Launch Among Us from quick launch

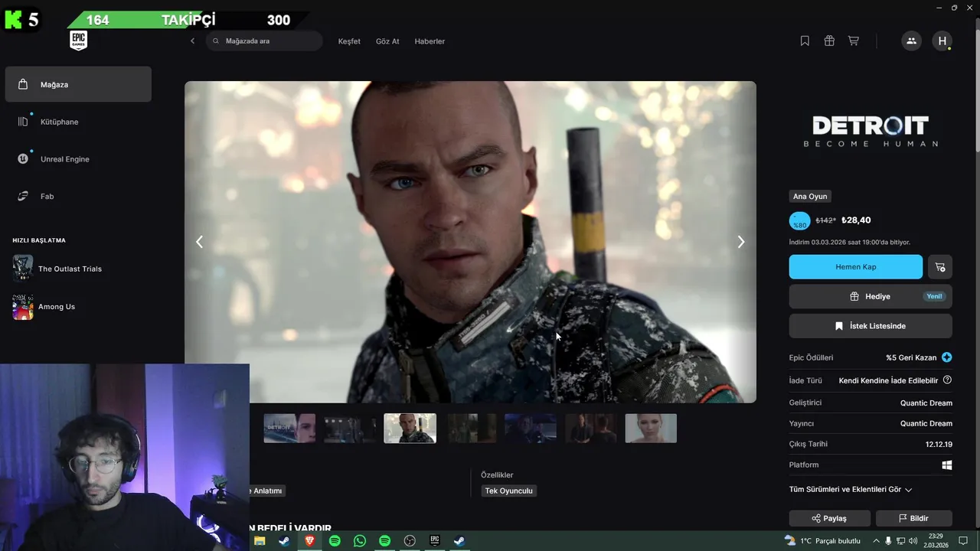pyautogui.click(x=57, y=307)
